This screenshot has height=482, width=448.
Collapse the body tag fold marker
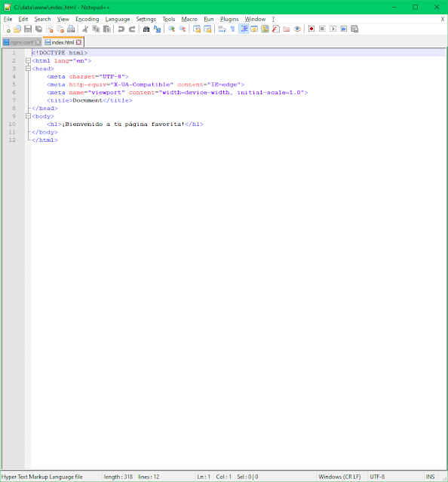28,116
